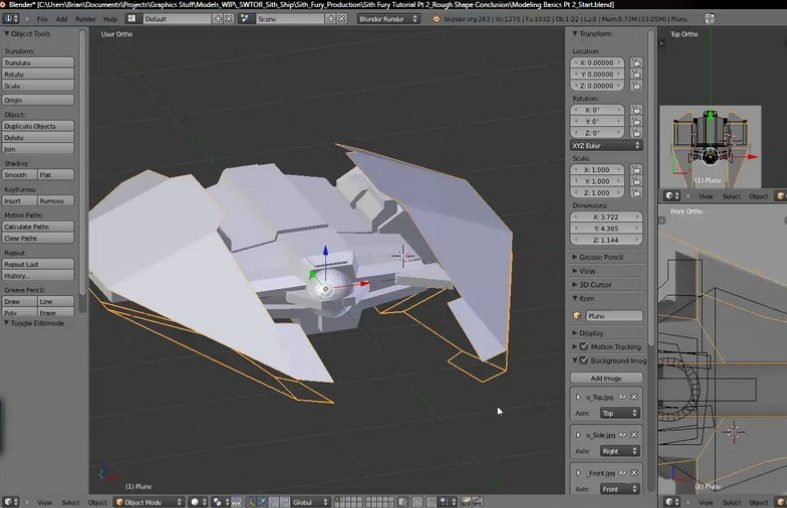
Task: Click the Duplicate Objects button
Action: click(38, 126)
